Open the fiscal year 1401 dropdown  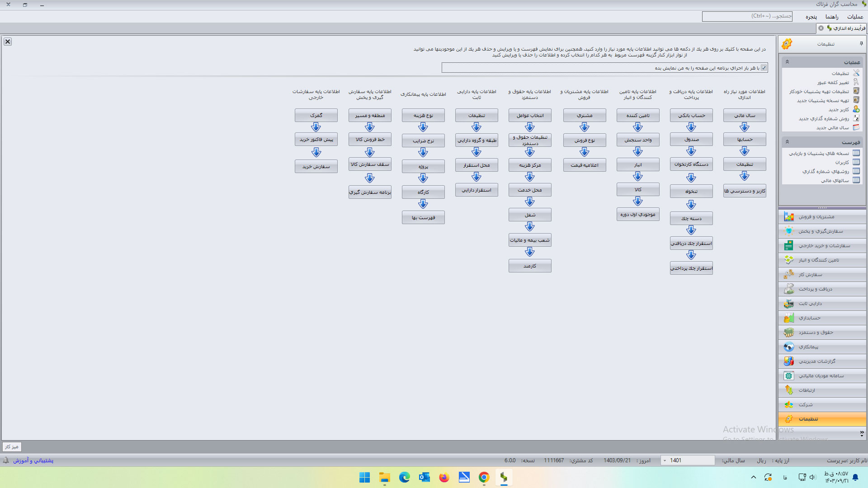tap(665, 460)
